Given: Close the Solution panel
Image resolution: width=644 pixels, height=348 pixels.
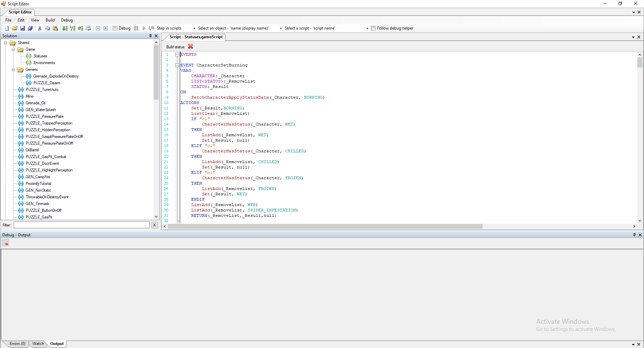Looking at the screenshot, I should (156, 36).
